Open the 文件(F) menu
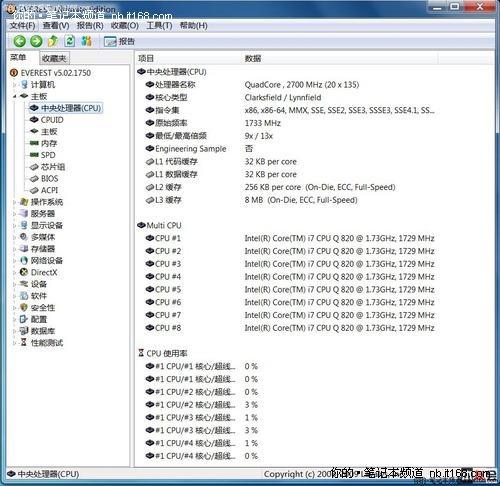This screenshot has height=486, width=500. (x=22, y=26)
